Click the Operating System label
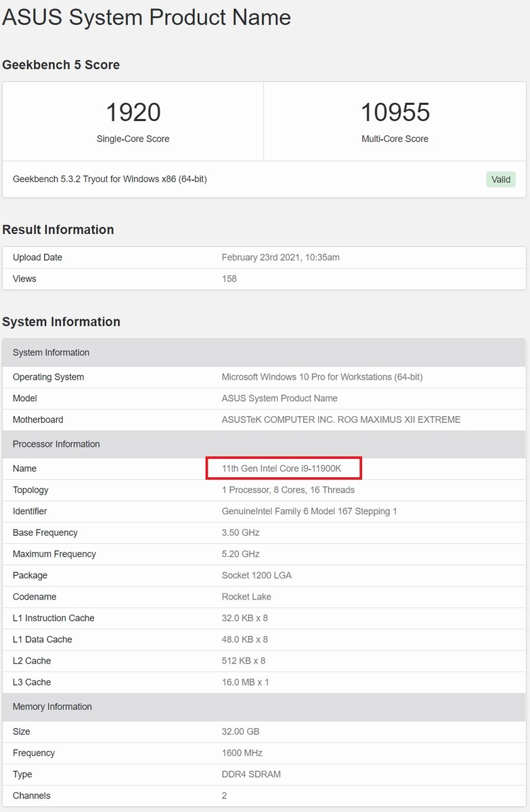This screenshot has height=812, width=530. [x=49, y=377]
